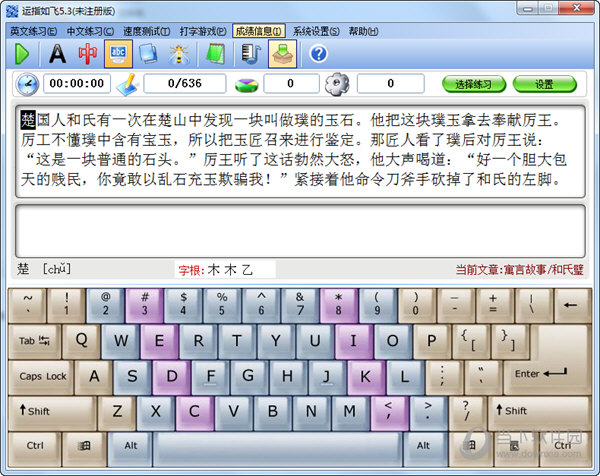Viewport: 600px width, 476px height.
Task: Click the spacebar on virtual keyboard
Action: 277,448
